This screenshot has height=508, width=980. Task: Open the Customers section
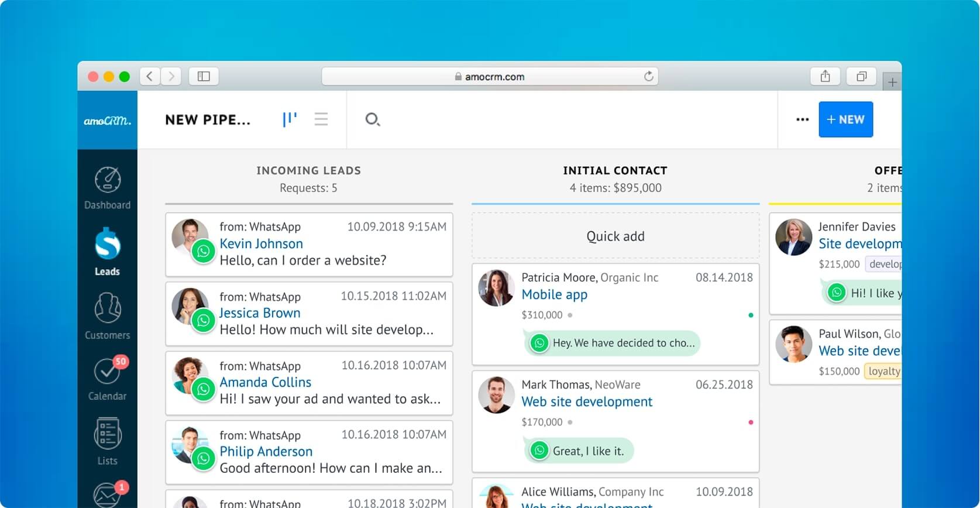tap(108, 316)
